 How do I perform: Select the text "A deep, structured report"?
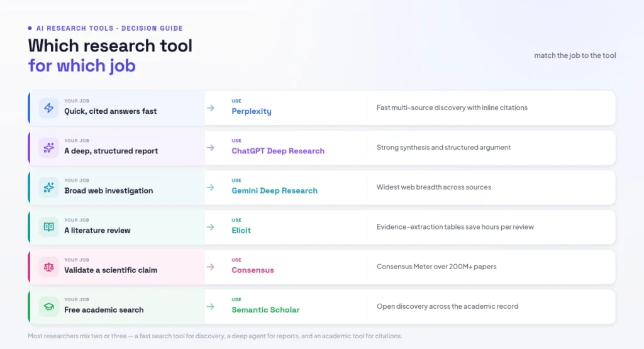(111, 151)
